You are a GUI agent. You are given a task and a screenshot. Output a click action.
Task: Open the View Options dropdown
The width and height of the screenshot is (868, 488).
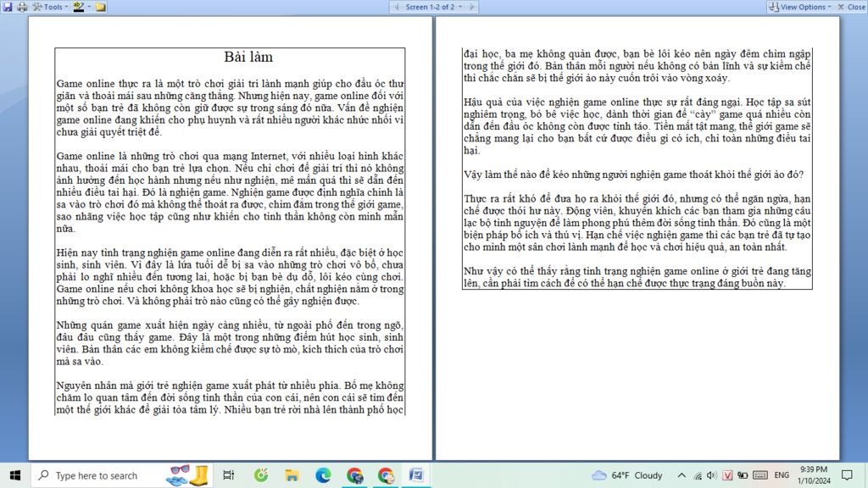pos(800,7)
